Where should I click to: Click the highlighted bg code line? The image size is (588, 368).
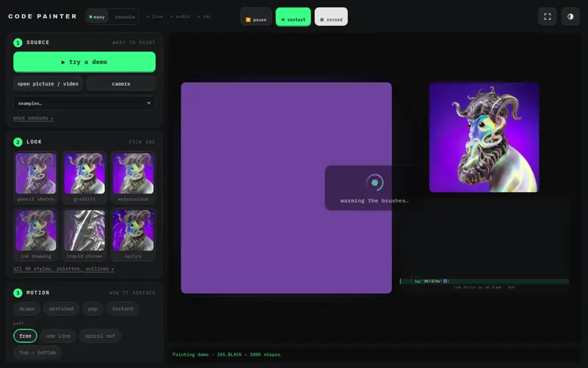click(484, 281)
